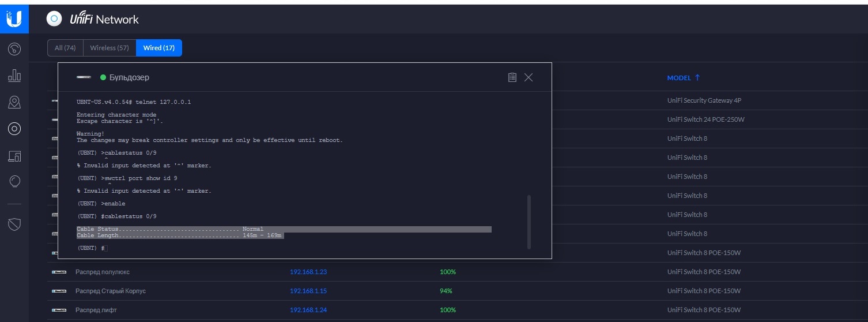This screenshot has height=322, width=868.
Task: Copy terminal output with clipboard icon
Action: click(x=512, y=77)
